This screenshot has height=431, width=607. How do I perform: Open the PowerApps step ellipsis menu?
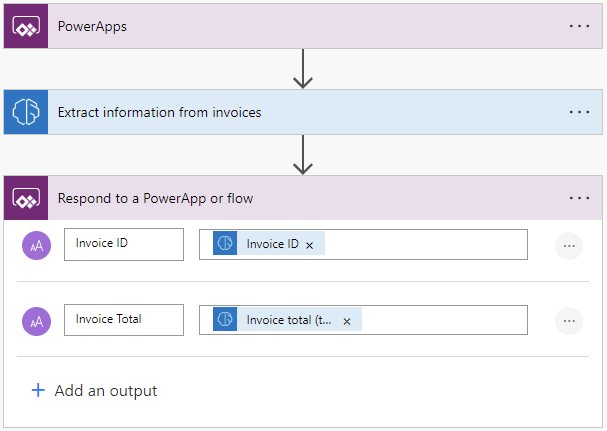click(x=580, y=26)
